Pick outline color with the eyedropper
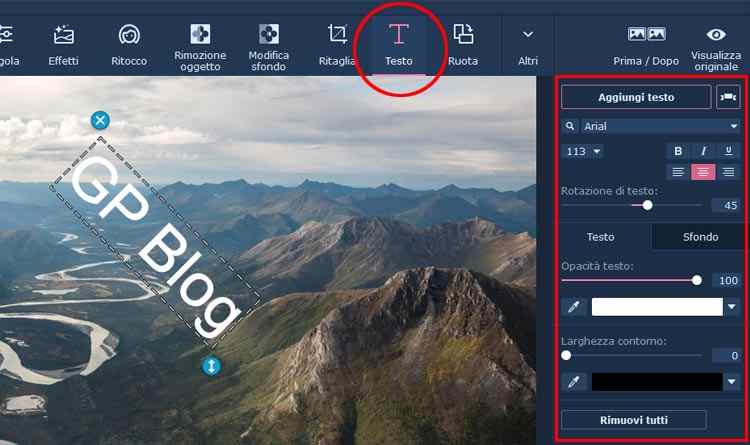 point(574,382)
